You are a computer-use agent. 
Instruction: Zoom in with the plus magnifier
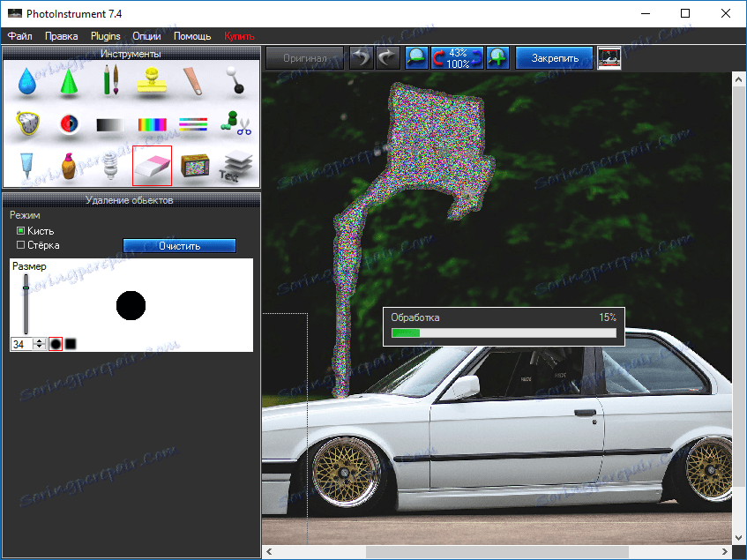pos(497,58)
